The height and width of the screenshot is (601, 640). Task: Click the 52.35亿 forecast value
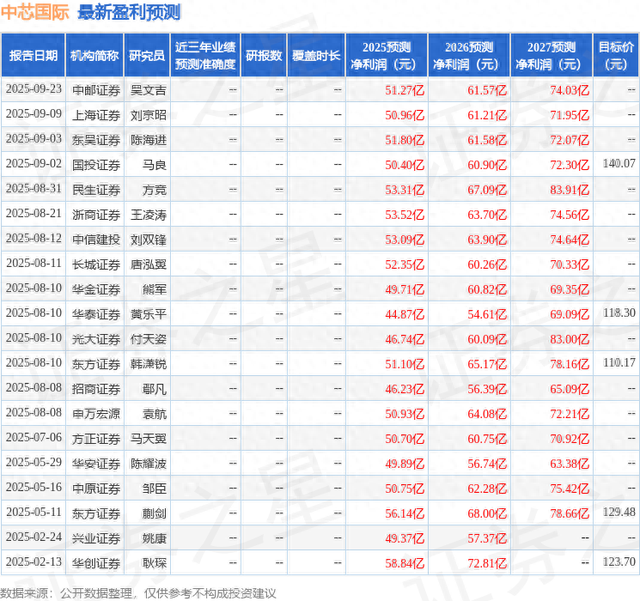click(404, 265)
